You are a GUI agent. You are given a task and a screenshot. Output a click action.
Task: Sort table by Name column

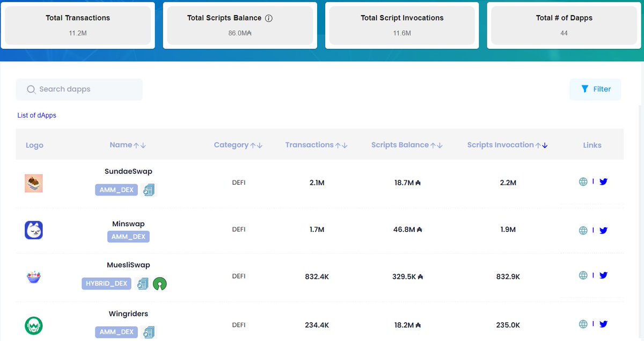[128, 145]
